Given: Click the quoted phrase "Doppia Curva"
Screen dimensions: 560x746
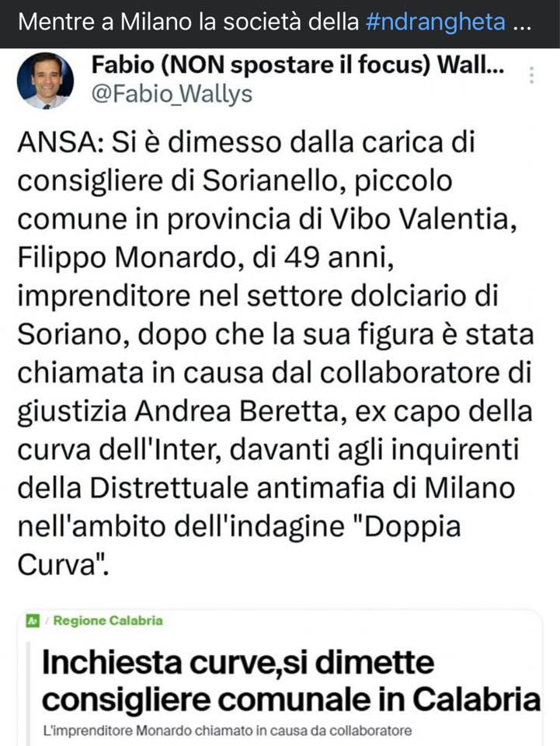Looking at the screenshot, I should pos(239,546).
